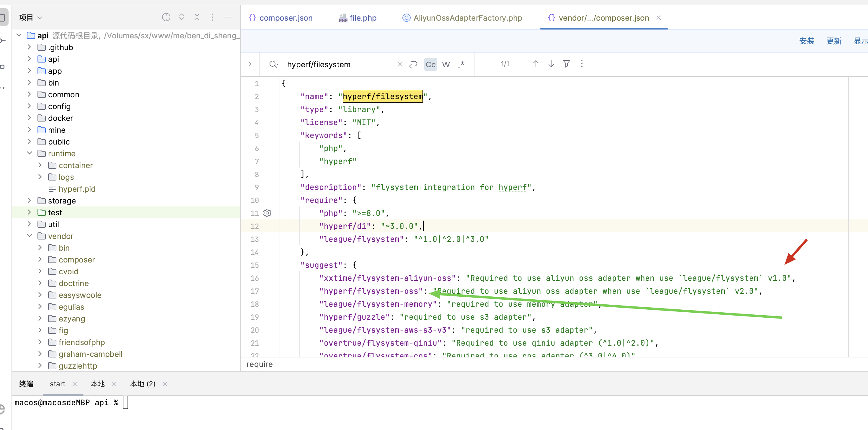Toggle match case in search
868x430 pixels.
coord(430,64)
